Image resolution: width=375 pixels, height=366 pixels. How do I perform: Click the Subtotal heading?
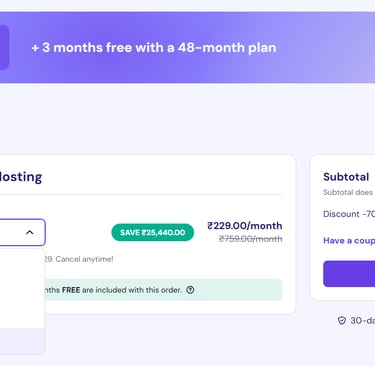[x=346, y=177]
